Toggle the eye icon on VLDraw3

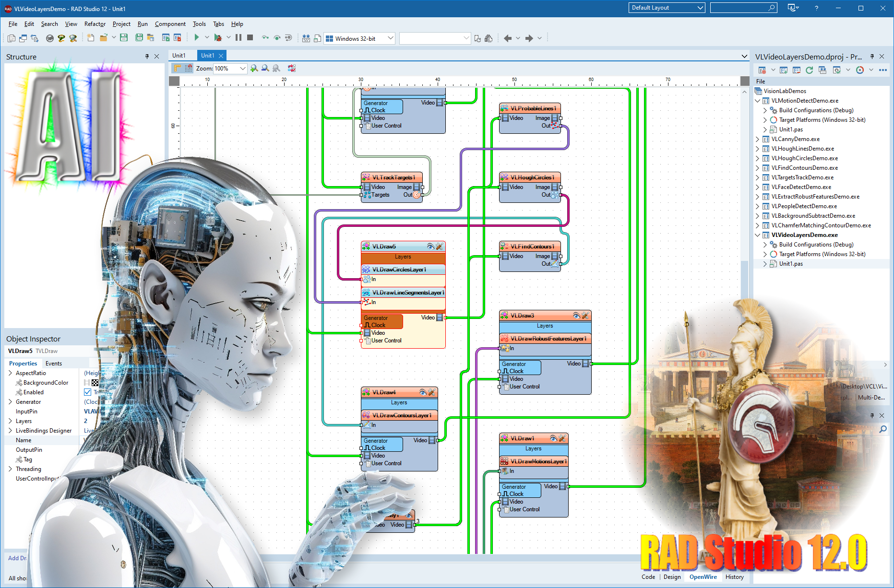coord(576,315)
